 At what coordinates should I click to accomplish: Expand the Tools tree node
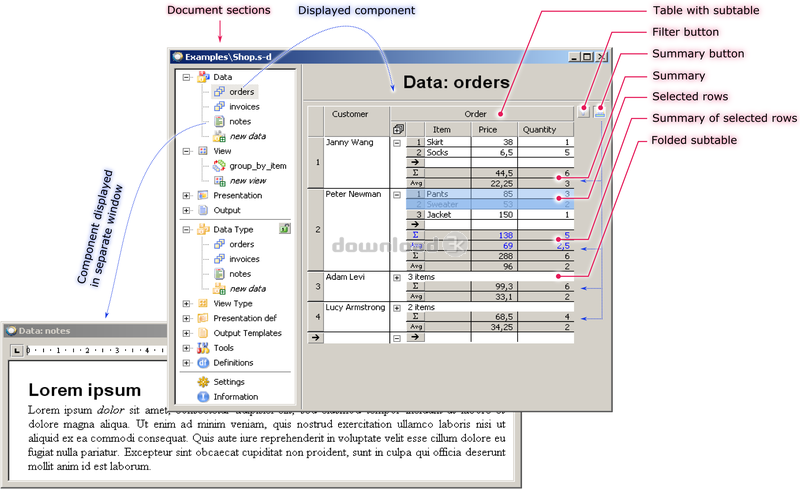tap(186, 348)
